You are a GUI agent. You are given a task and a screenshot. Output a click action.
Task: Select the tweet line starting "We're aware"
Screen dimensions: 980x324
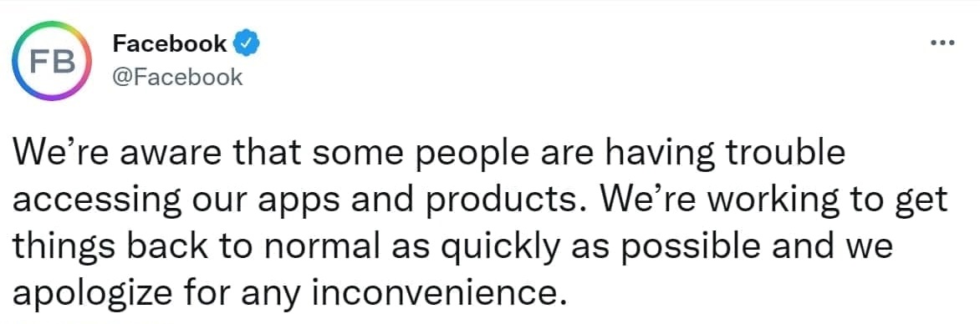pos(428,155)
